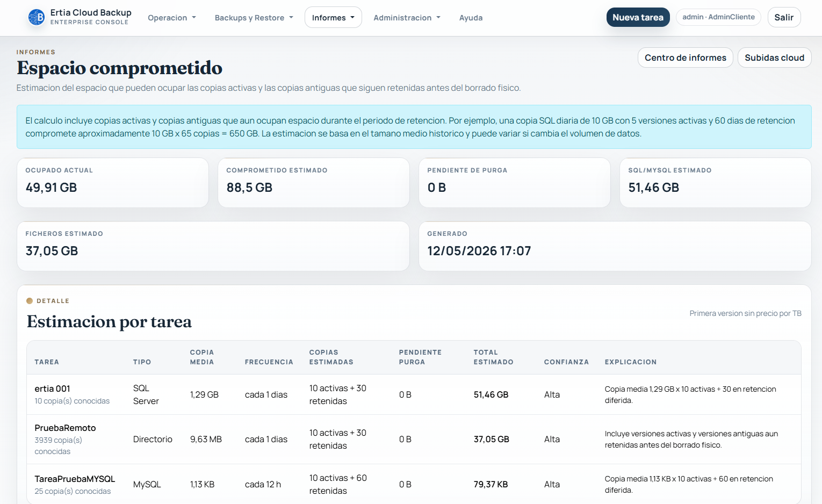Click the Comprometido estimado 88,5 GB value

[x=249, y=188]
